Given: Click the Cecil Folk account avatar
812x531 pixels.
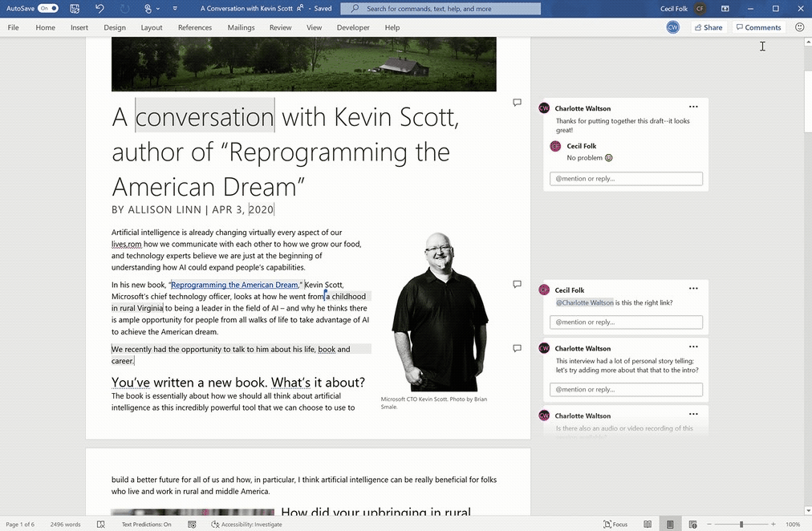Looking at the screenshot, I should coord(700,8).
